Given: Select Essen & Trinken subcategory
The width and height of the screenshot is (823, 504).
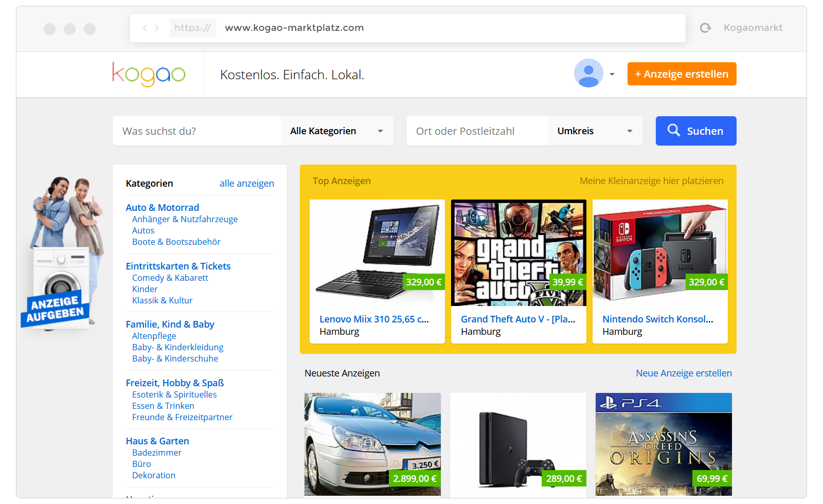Looking at the screenshot, I should tap(163, 406).
